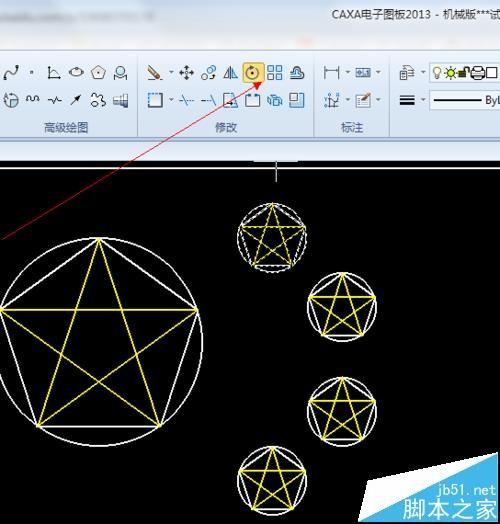The height and width of the screenshot is (524, 500).
Task: Choose the wavy line tool
Action: click(32, 99)
